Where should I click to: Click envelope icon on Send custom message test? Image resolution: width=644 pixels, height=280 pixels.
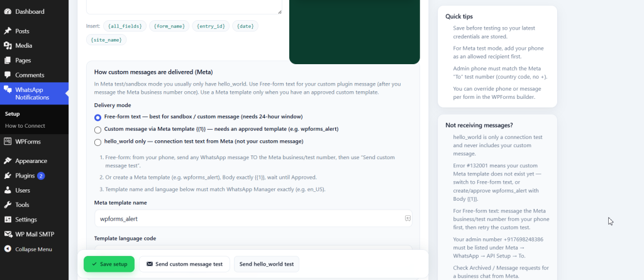pyautogui.click(x=150, y=264)
